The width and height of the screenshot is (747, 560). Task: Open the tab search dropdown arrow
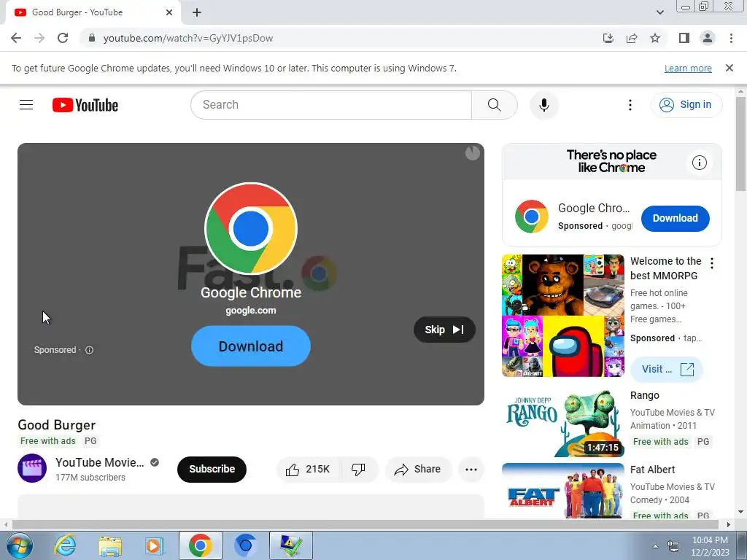coord(659,12)
